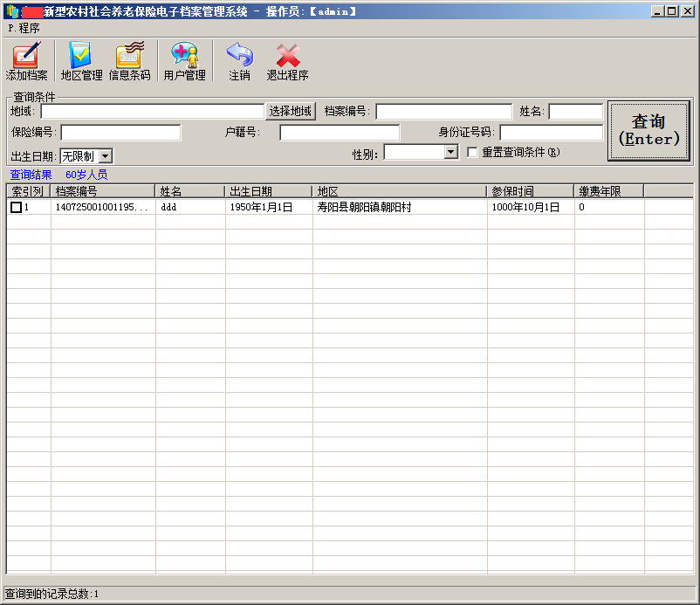Focus the 身份证号码 text field
The image size is (700, 605).
point(551,133)
